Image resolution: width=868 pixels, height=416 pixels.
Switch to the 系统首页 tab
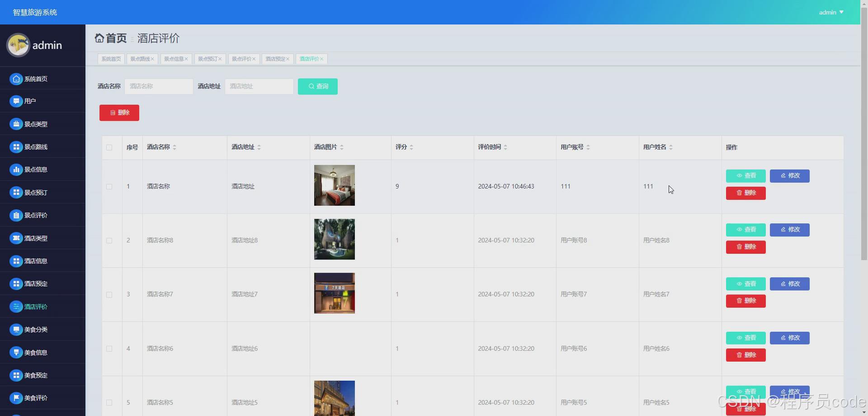(x=111, y=59)
